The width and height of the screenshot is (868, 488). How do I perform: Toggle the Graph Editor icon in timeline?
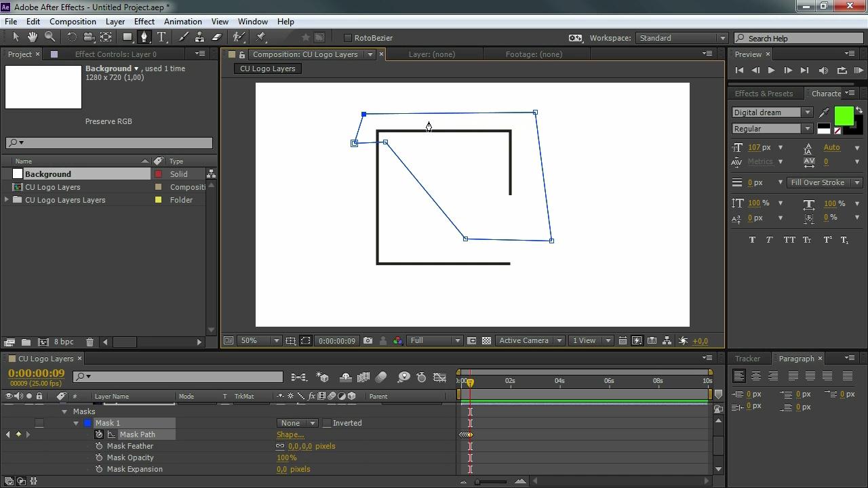[x=439, y=377]
